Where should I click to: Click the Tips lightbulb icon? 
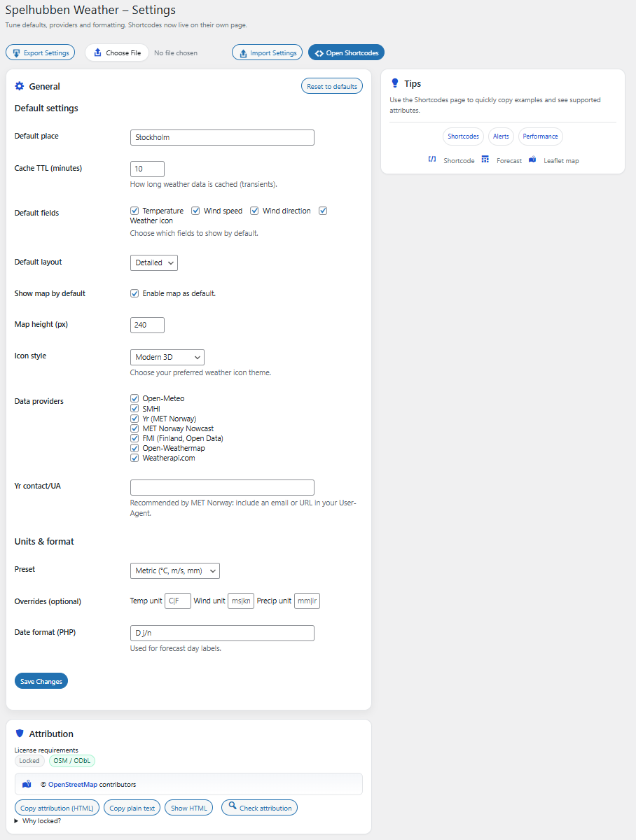coord(395,83)
